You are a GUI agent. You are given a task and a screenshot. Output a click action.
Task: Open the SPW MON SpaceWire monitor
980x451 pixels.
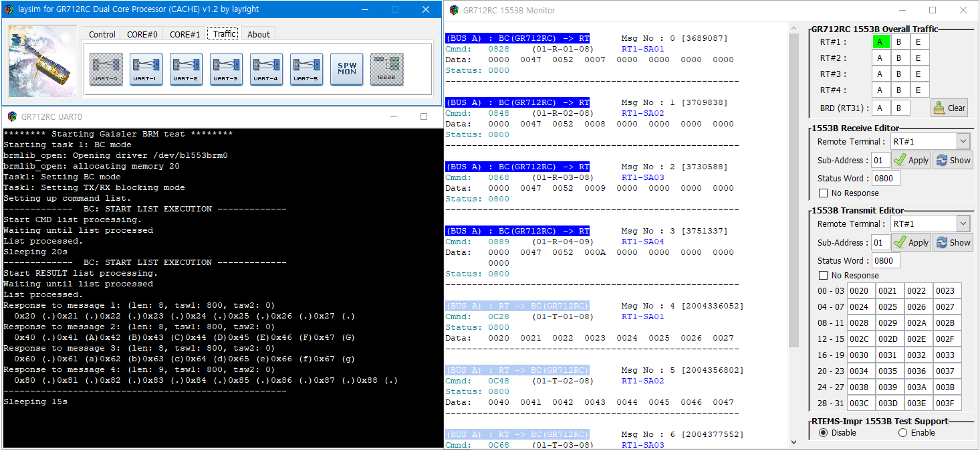pyautogui.click(x=346, y=69)
